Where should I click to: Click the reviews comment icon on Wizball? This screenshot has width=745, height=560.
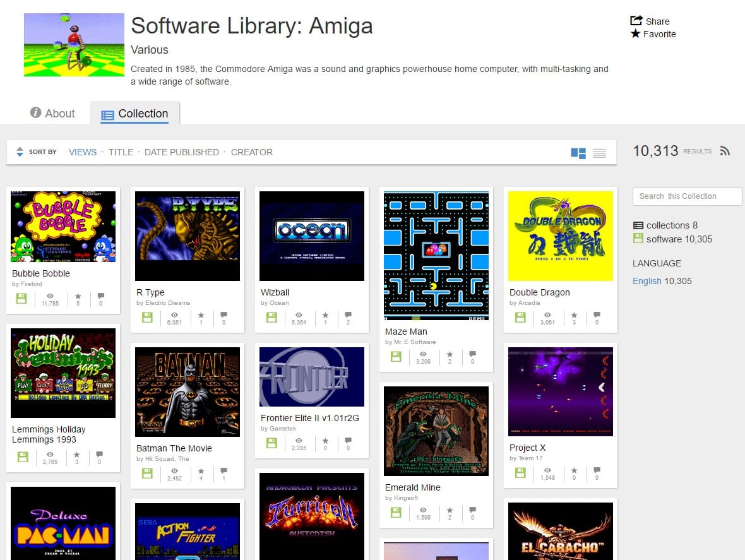[349, 314]
